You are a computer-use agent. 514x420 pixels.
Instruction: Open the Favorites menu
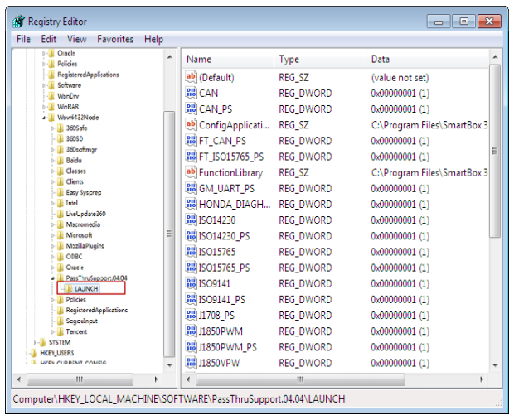[115, 39]
